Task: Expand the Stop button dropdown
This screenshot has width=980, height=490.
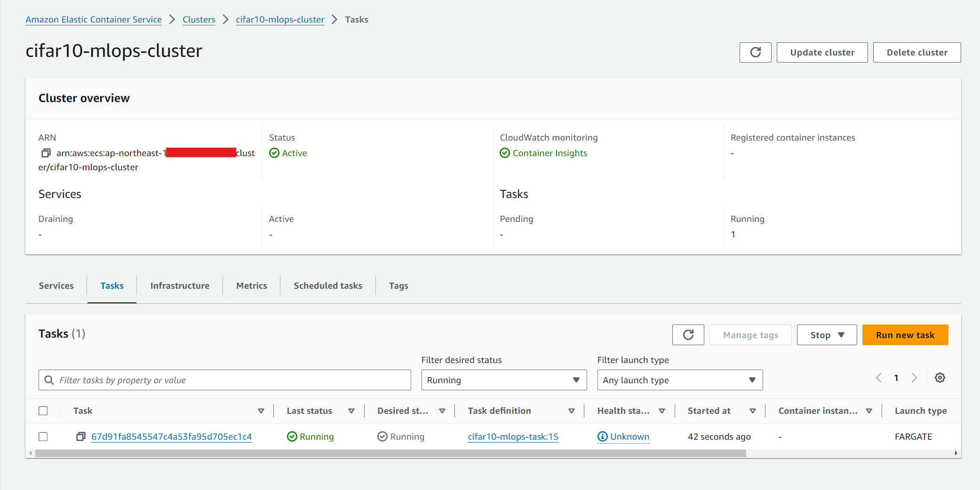Action: pyautogui.click(x=827, y=335)
